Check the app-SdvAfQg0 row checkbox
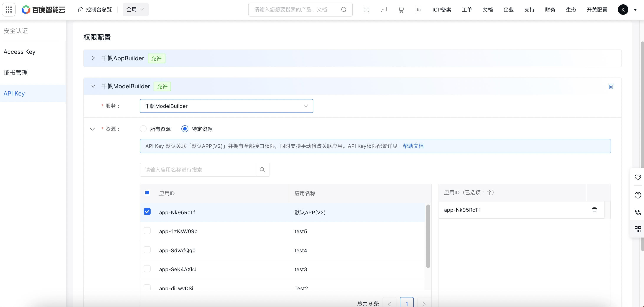This screenshot has height=307, width=644. (147, 249)
